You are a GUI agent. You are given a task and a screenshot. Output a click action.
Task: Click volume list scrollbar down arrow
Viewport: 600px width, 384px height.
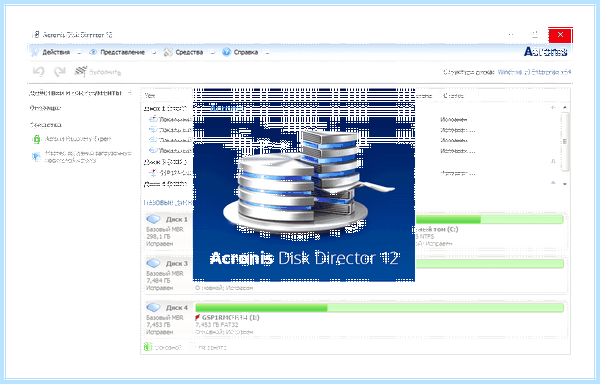565,184
